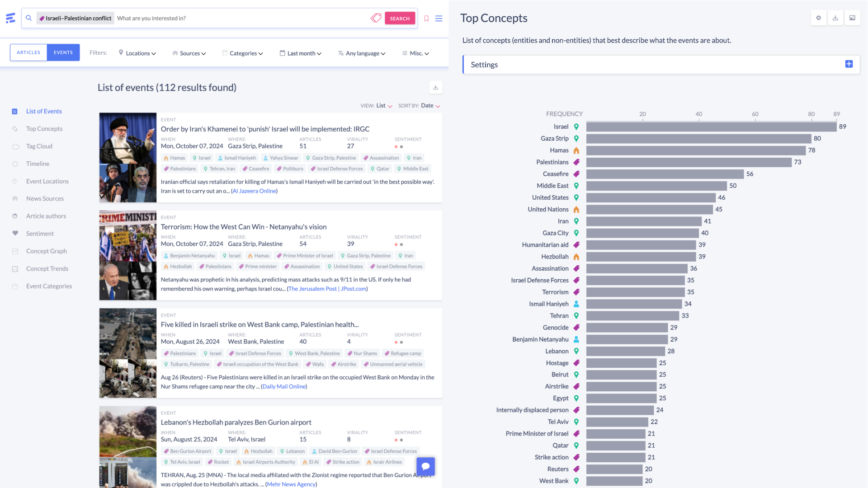The width and height of the screenshot is (868, 488).
Task: Download the list of events
Action: [435, 87]
